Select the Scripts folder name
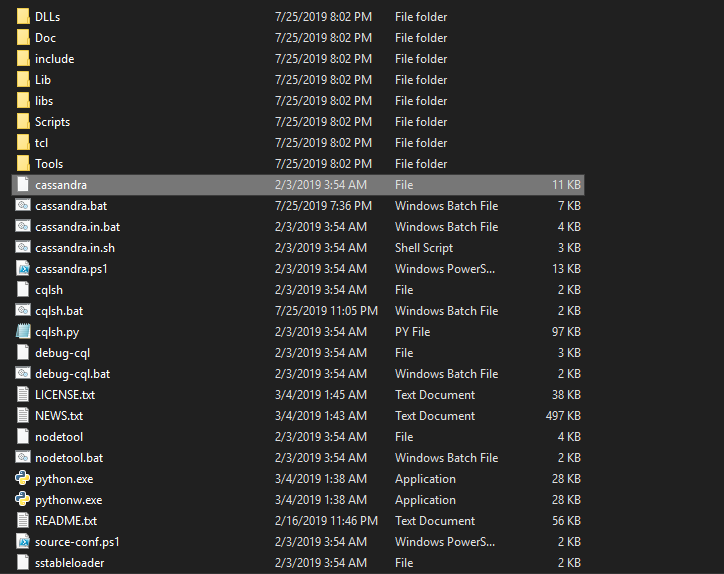This screenshot has height=574, width=724. click(53, 122)
